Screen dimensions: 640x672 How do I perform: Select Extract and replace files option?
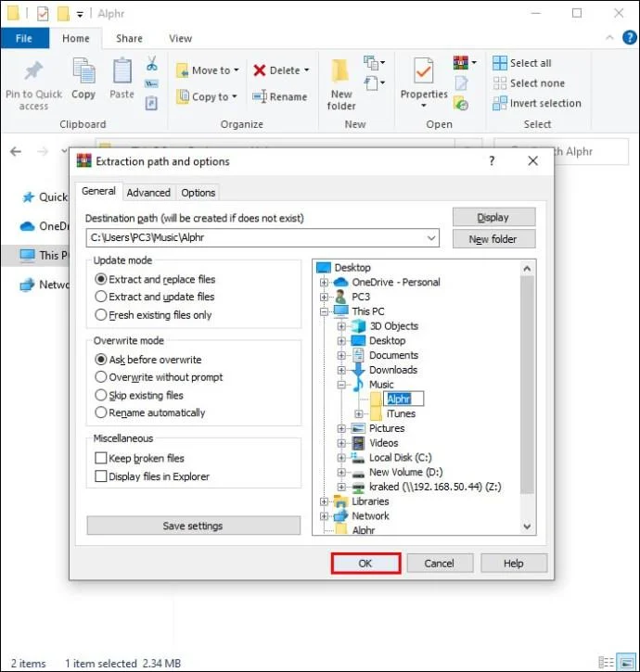click(100, 279)
